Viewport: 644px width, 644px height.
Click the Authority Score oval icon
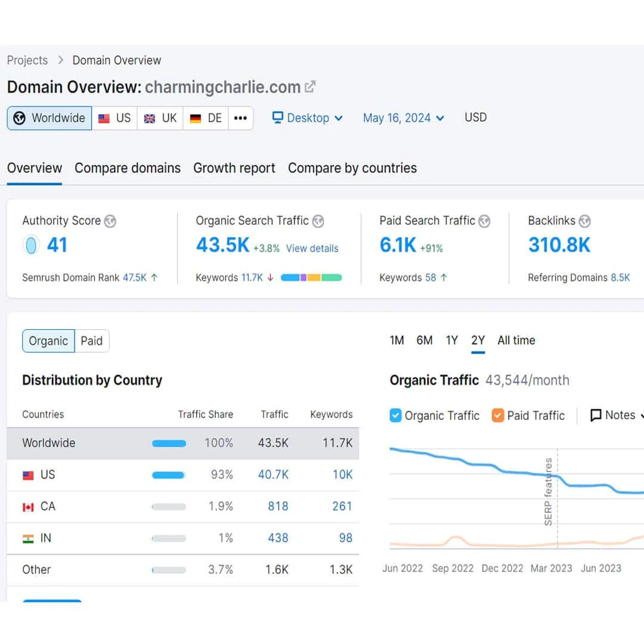[31, 245]
